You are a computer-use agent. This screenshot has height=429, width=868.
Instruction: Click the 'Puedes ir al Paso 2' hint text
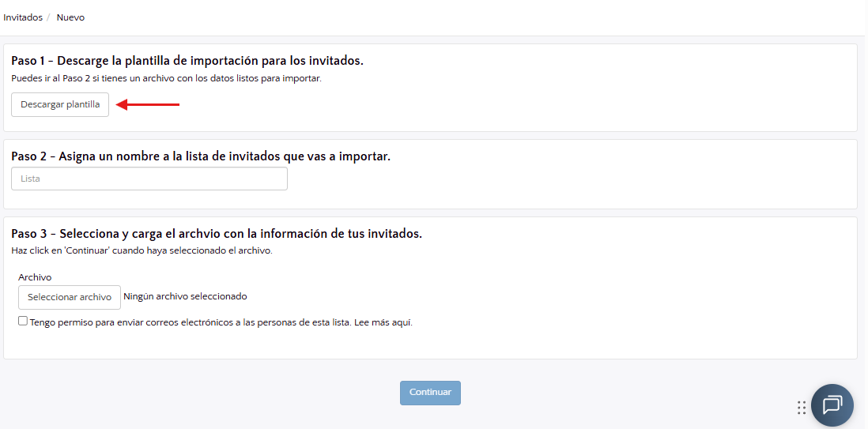166,78
